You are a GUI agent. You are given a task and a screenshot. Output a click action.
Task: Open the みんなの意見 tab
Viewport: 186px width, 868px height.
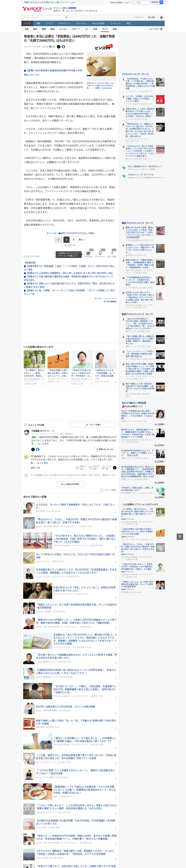pos(98,24)
